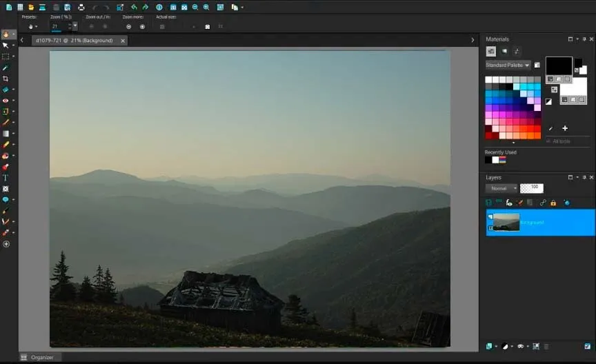596x364 pixels.
Task: Click the Zoom out more button
Action: coord(128,26)
